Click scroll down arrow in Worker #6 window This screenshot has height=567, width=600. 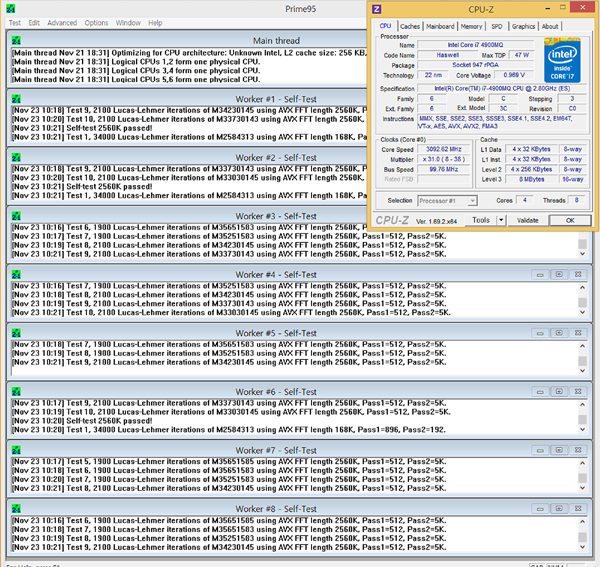[582, 429]
